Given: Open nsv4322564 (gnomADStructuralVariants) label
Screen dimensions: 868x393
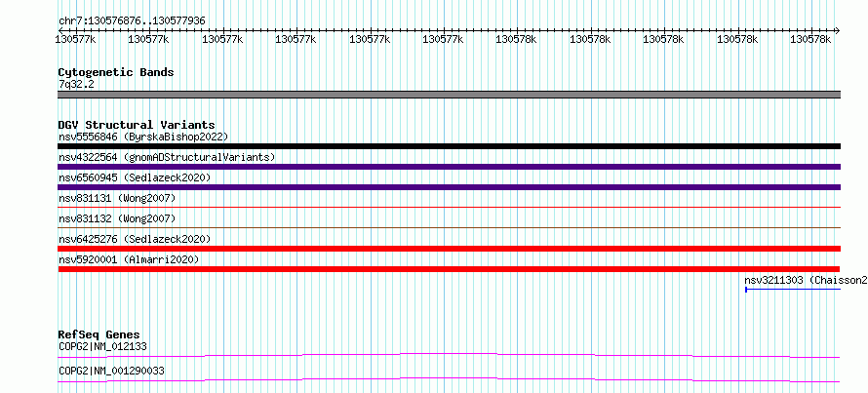Looking at the screenshot, I should tap(167, 157).
